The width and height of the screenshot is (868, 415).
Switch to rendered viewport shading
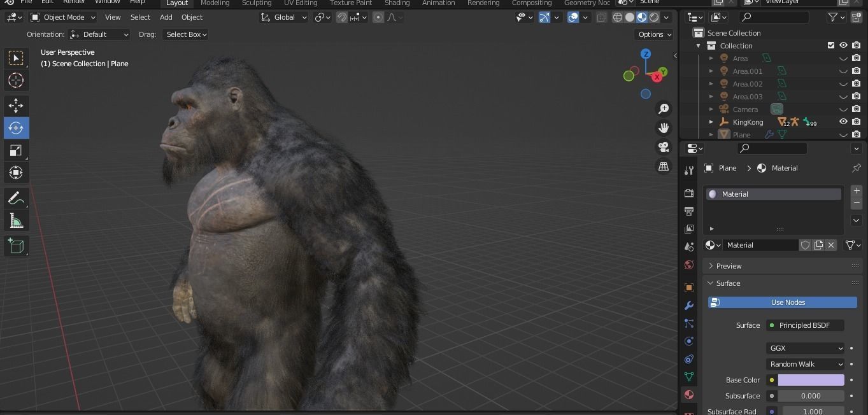coord(654,17)
